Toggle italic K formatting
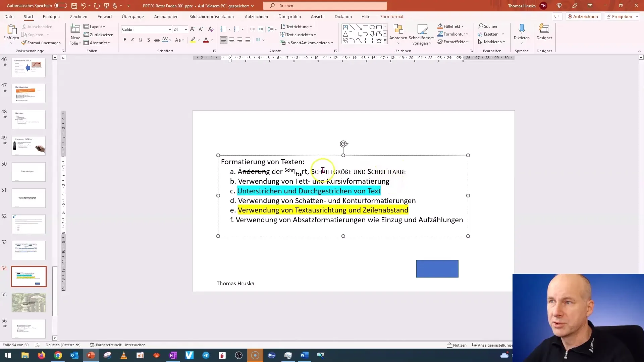Screen dimensions: 644x362 coord(132,40)
